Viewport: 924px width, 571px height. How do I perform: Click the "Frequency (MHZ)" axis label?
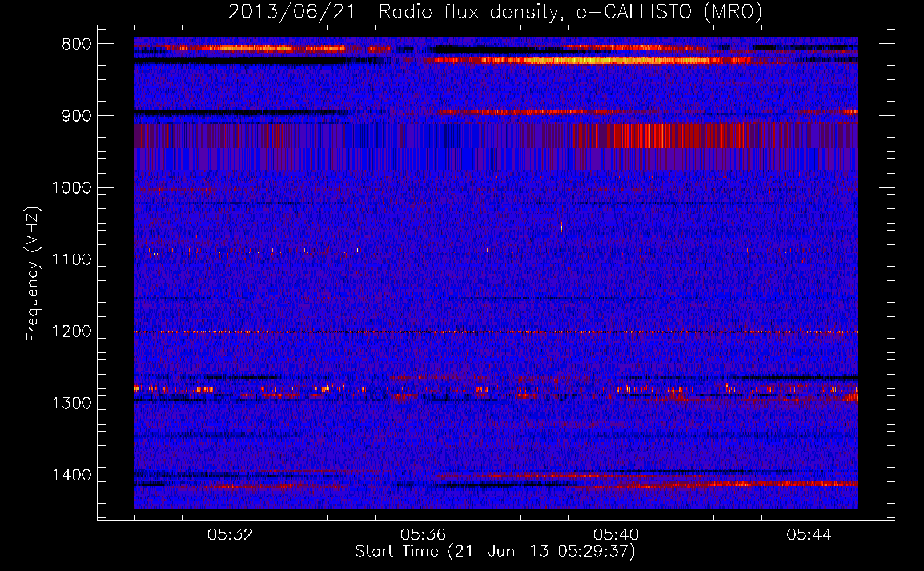33,274
